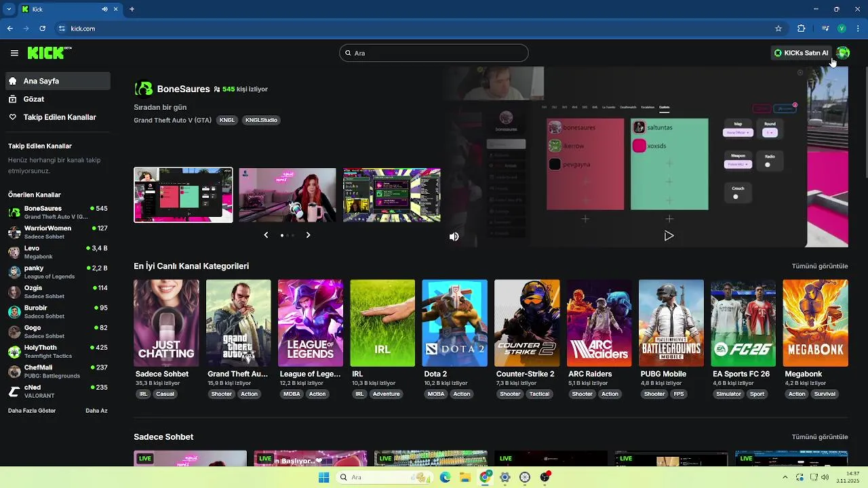Open Grand Theft Auto V (GTA) link
This screenshot has width=868, height=488.
(x=173, y=120)
